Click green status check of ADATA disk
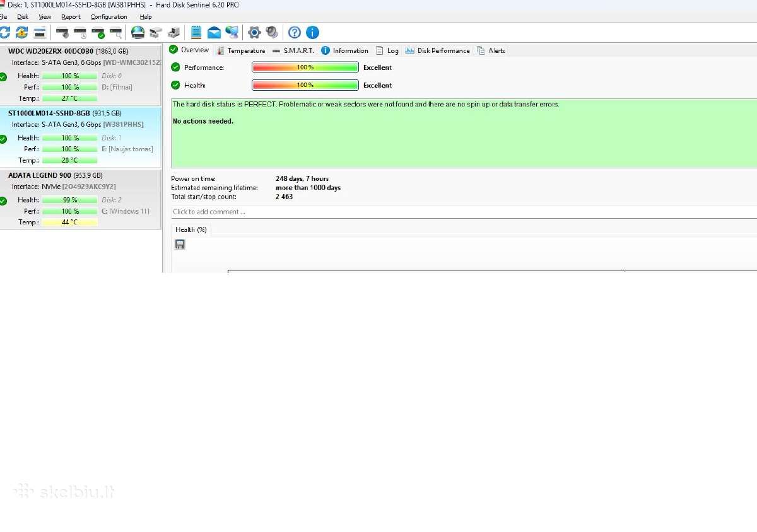This screenshot has height=532, width=757. [x=3, y=200]
